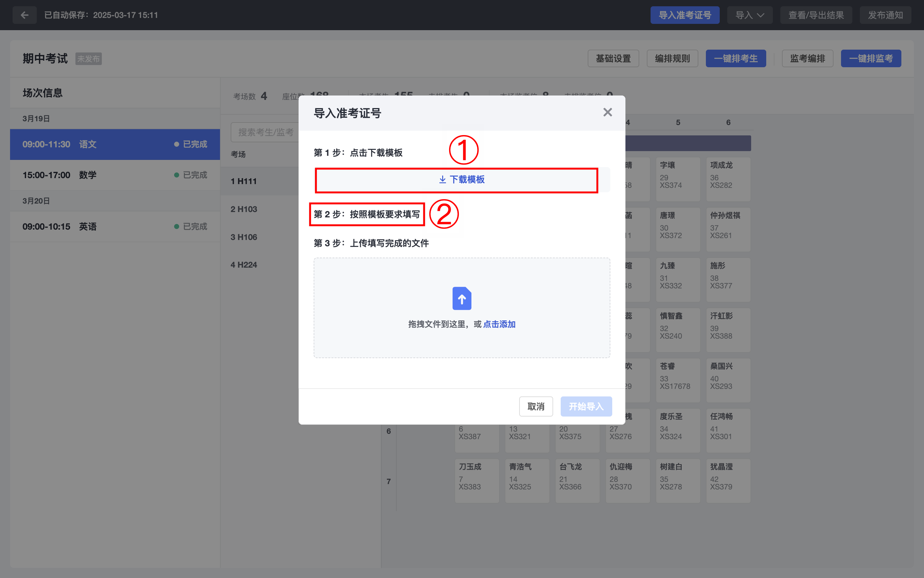Click the file drop zone area

pos(462,308)
